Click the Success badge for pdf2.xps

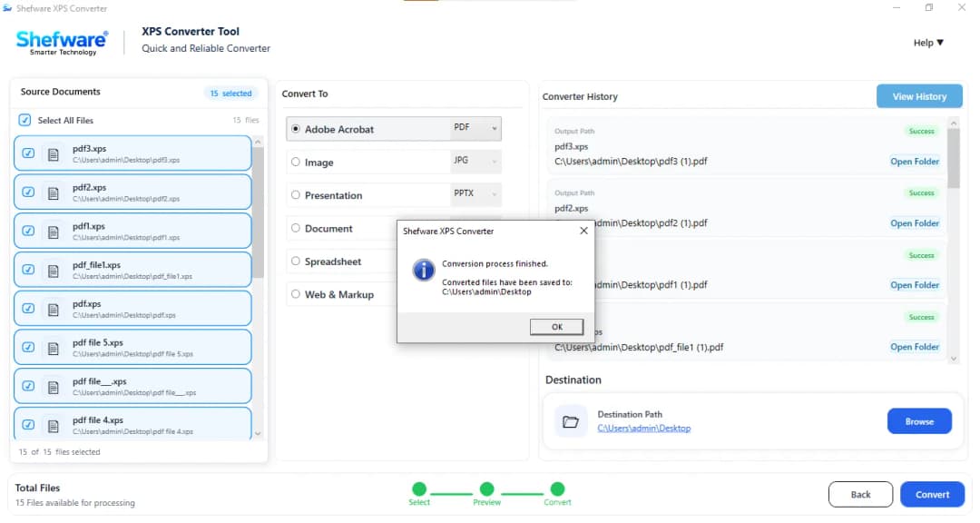pos(921,193)
